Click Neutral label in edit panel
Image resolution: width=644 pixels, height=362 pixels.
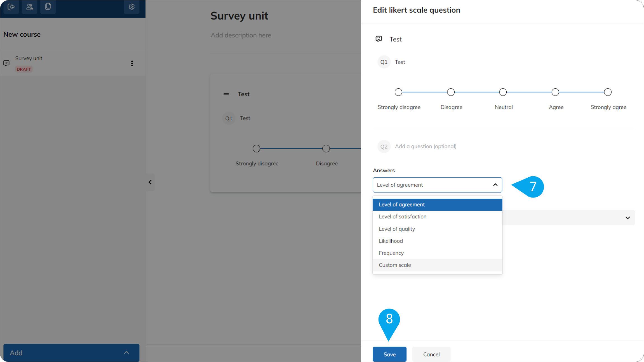click(504, 107)
